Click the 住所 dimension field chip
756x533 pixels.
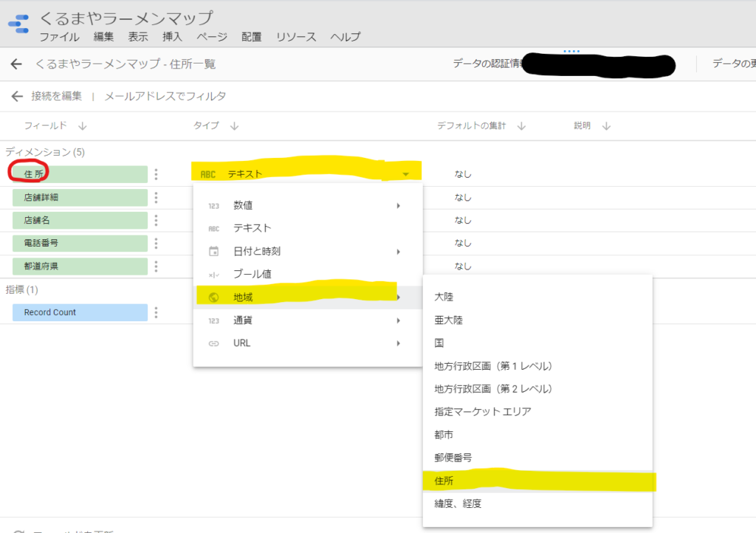(x=80, y=174)
